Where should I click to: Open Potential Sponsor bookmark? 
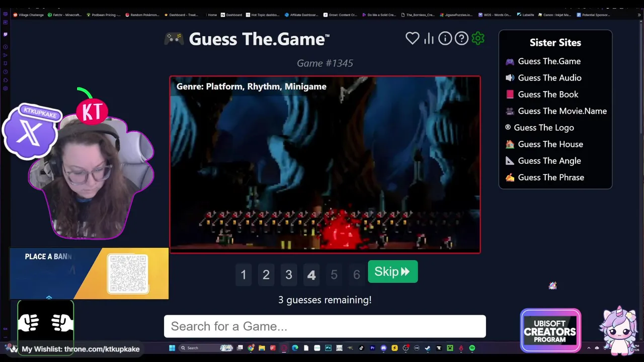(x=593, y=15)
